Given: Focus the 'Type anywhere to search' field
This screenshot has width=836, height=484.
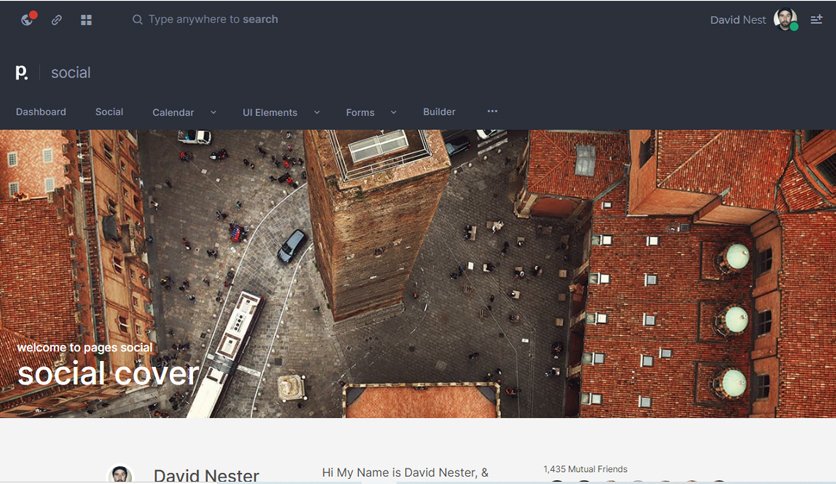Looking at the screenshot, I should click(x=213, y=19).
